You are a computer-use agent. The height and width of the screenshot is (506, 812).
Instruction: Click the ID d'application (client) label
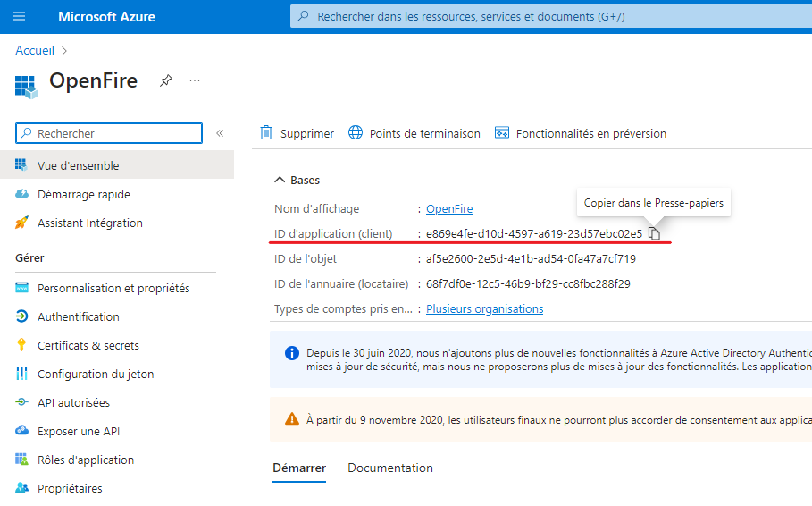pos(333,234)
